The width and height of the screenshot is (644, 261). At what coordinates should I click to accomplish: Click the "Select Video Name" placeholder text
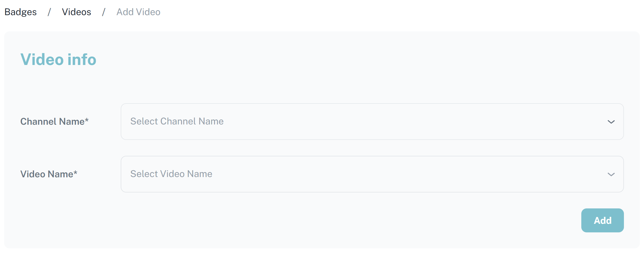pyautogui.click(x=171, y=174)
